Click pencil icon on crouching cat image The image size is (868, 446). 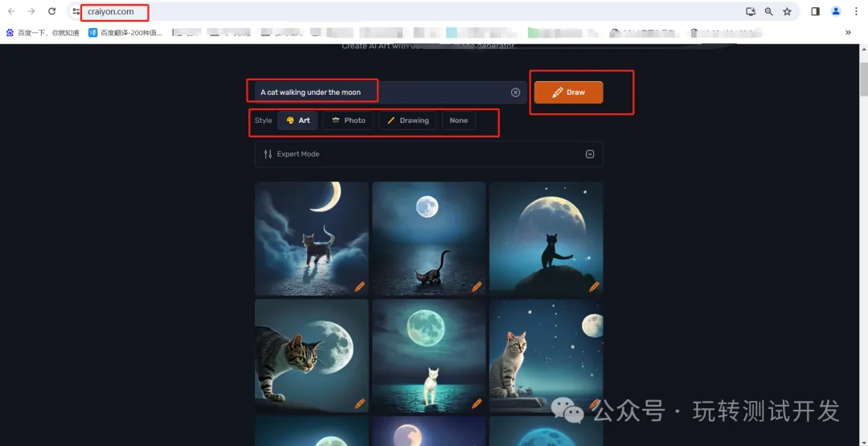(x=477, y=287)
